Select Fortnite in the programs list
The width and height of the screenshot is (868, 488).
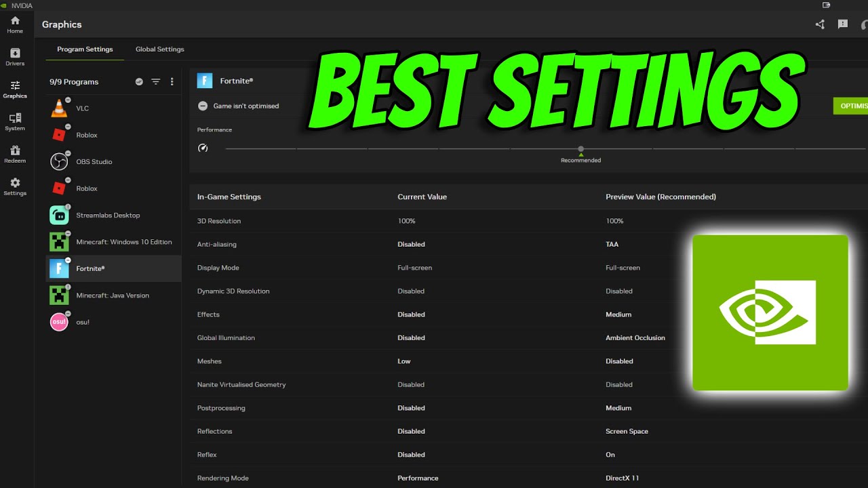coord(113,268)
